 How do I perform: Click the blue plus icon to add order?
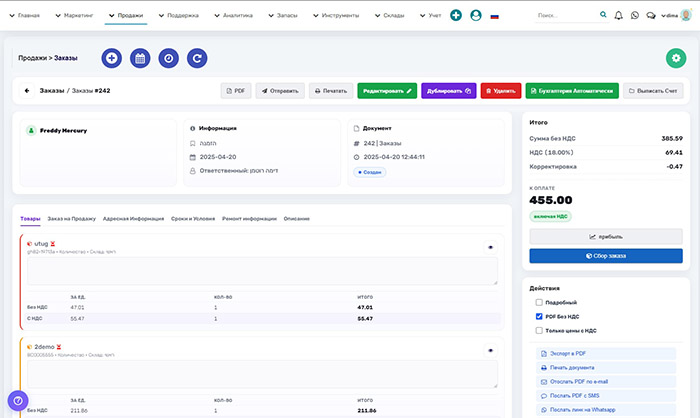coord(111,59)
